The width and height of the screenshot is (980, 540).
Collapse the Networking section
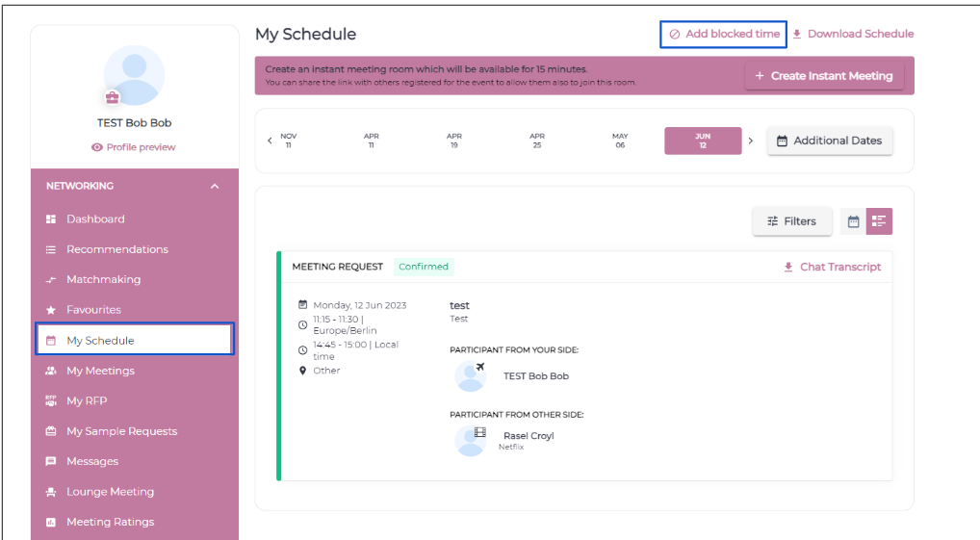click(x=214, y=186)
